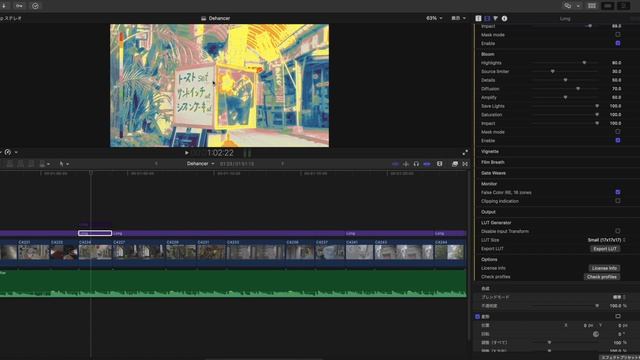640x360 pixels.
Task: Open the keyword editor key icon
Action: tap(19, 6)
